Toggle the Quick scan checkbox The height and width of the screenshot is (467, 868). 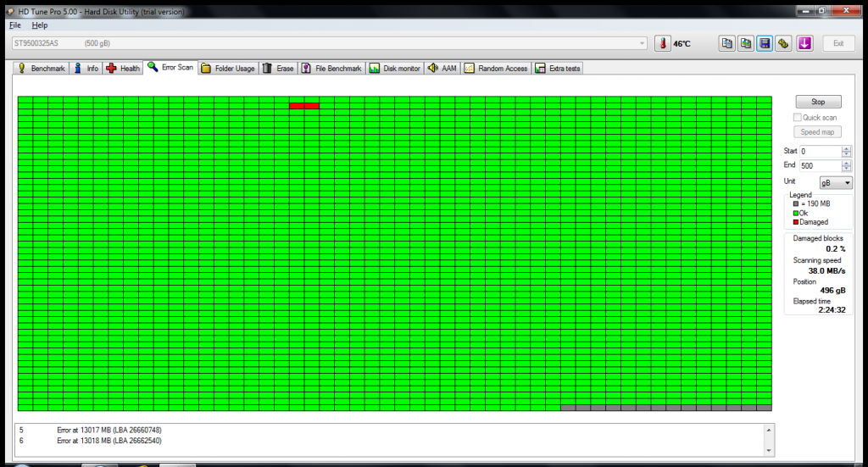click(x=797, y=118)
